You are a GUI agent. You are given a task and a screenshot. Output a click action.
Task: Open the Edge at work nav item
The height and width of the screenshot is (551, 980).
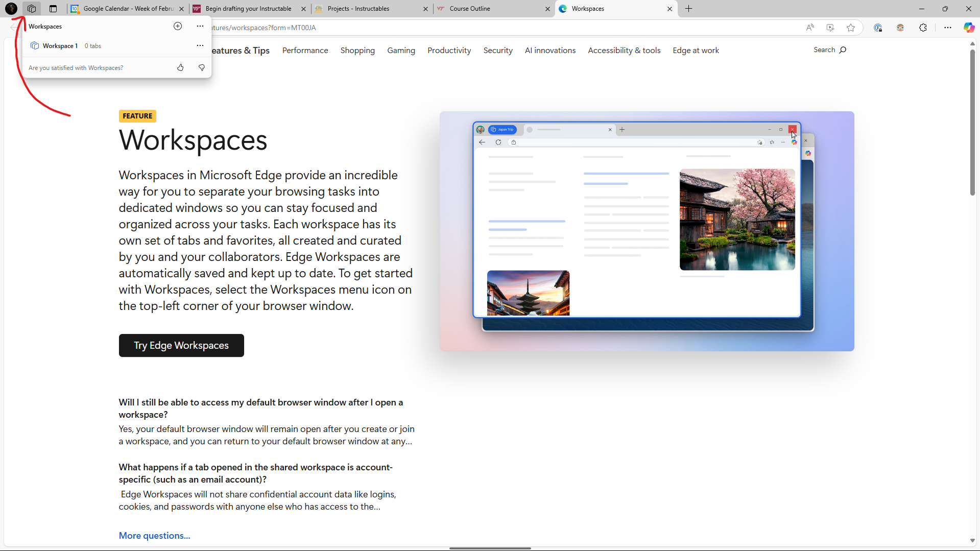click(x=696, y=50)
